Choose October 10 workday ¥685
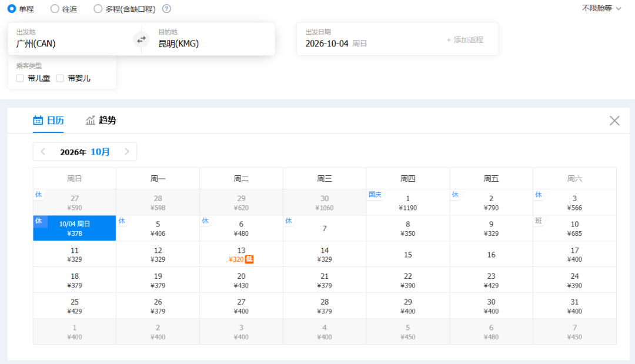This screenshot has width=635, height=364. click(574, 228)
